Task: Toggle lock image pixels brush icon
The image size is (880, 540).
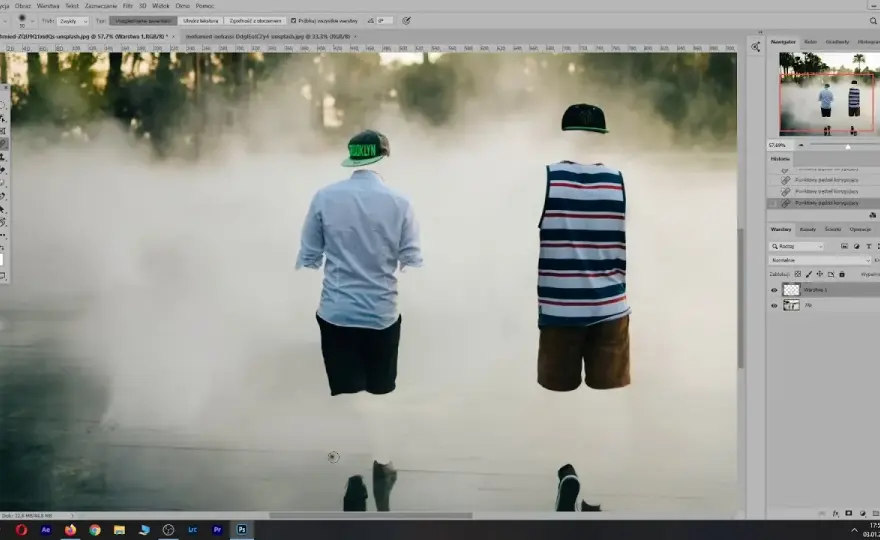Action: [809, 274]
